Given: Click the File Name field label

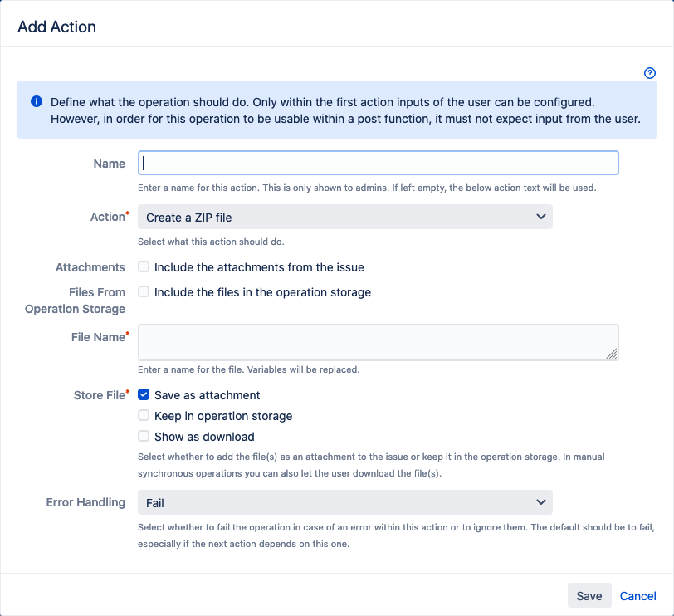Looking at the screenshot, I should (x=97, y=337).
